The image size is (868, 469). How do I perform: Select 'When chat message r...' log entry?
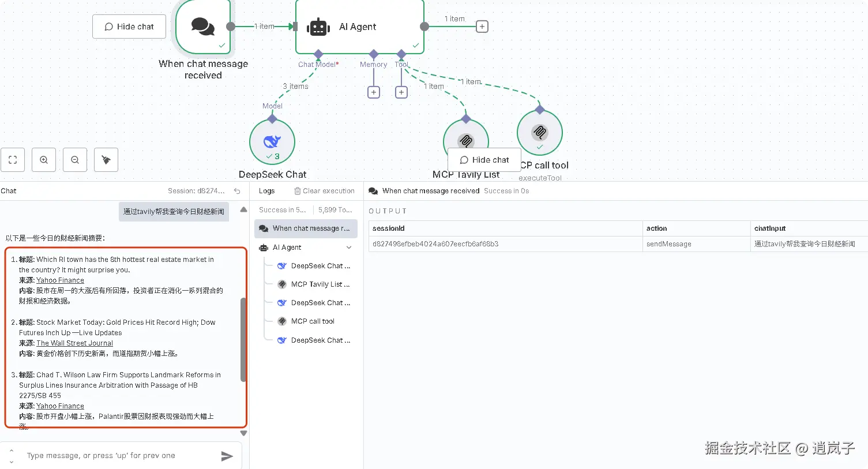pos(306,228)
